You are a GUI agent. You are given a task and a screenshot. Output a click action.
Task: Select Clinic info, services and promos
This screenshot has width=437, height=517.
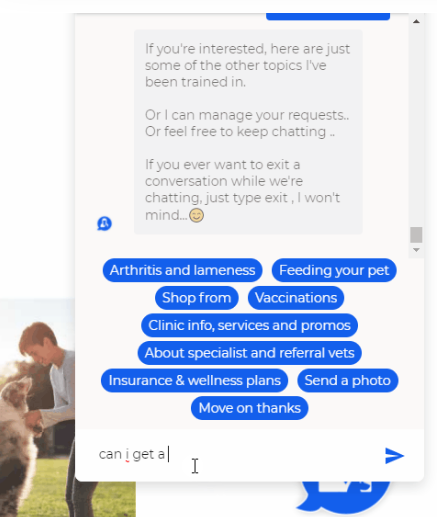coord(249,325)
